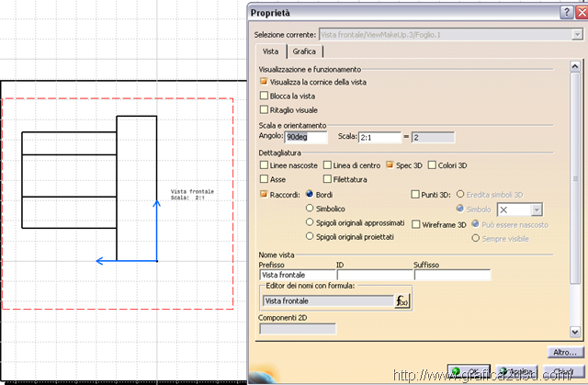Click the f(x) formula editor icon

[401, 300]
